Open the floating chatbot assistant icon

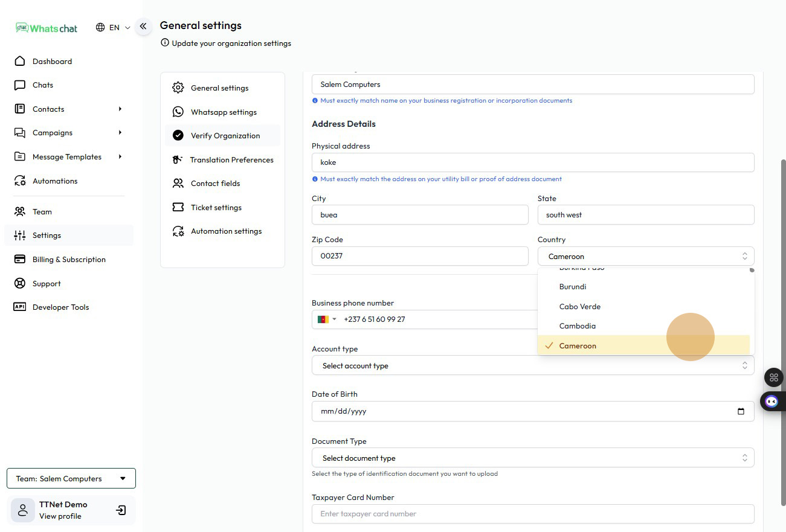[x=772, y=401]
